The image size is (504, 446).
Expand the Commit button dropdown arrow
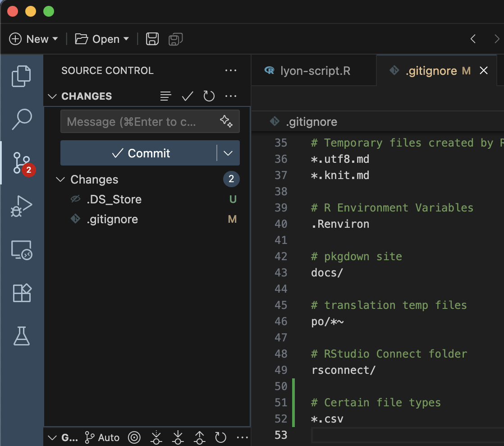(x=228, y=153)
